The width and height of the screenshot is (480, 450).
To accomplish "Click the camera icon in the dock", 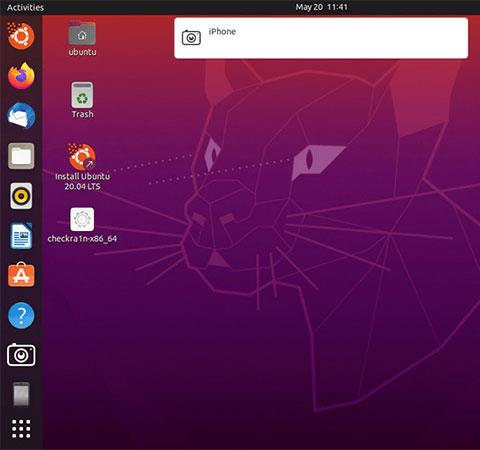I will point(21,355).
